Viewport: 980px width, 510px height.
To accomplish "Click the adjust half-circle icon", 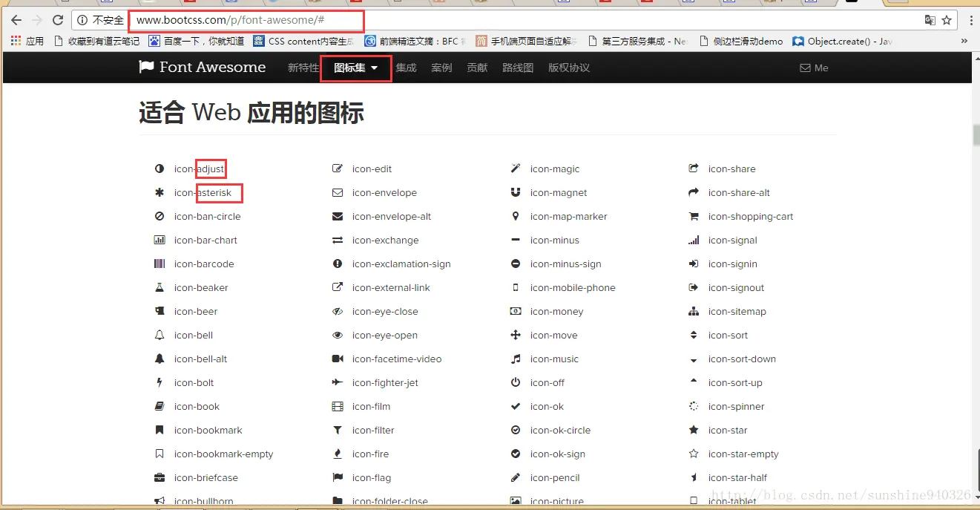I will coord(159,169).
